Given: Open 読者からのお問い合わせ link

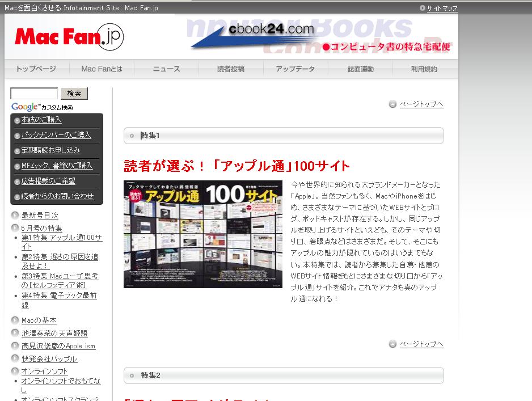Looking at the screenshot, I should tap(57, 196).
